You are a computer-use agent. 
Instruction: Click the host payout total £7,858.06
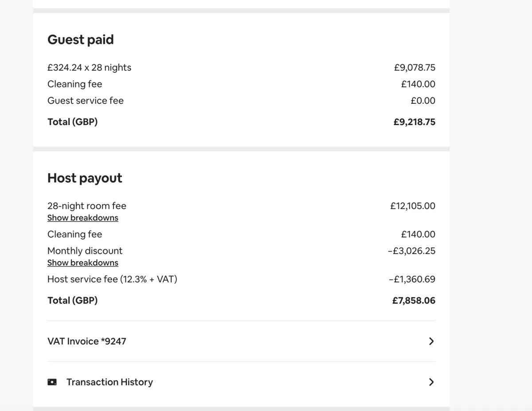[x=414, y=301]
